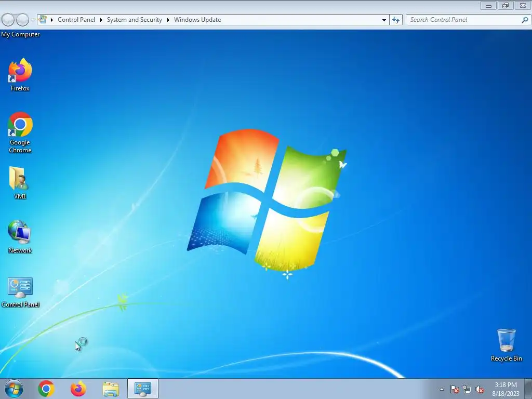The width and height of the screenshot is (532, 399).
Task: Open Action Center flag tray icon
Action: tap(454, 389)
